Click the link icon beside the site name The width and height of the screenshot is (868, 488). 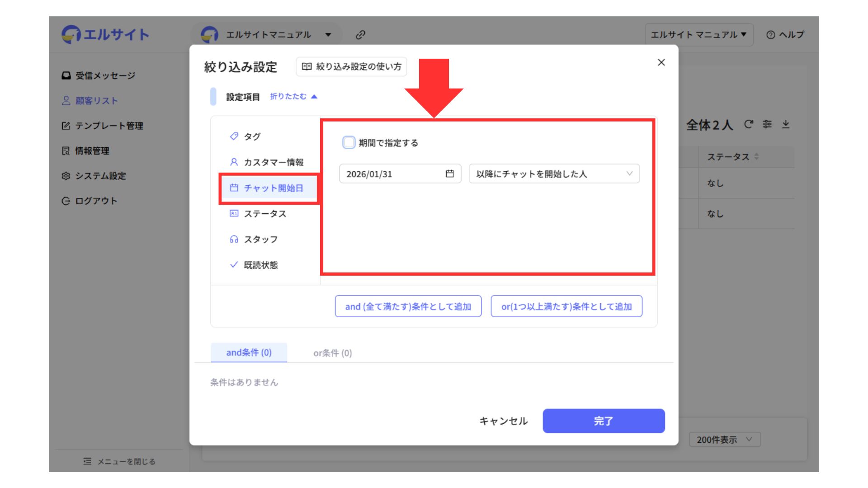(360, 35)
